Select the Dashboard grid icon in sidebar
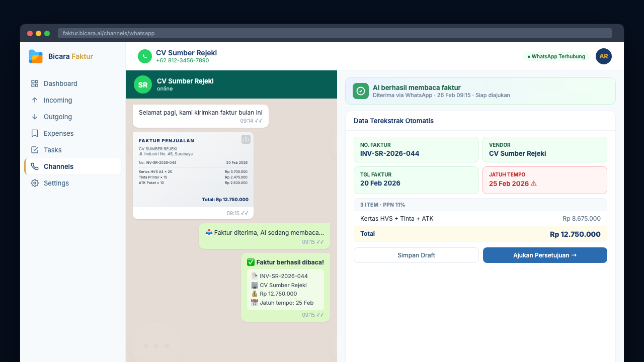The width and height of the screenshot is (644, 362). tap(35, 83)
